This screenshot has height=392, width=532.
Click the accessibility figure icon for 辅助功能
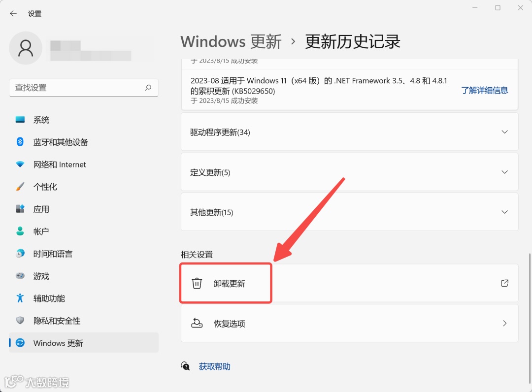20,298
